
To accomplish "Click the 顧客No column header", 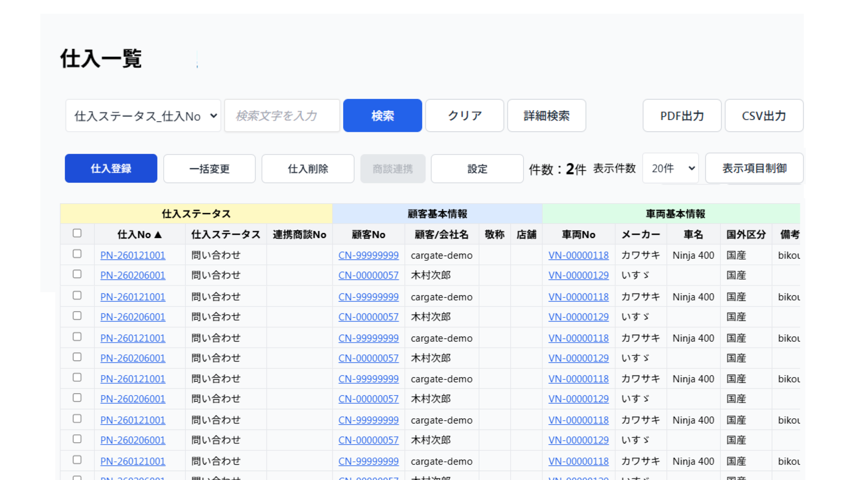I will pos(368,234).
